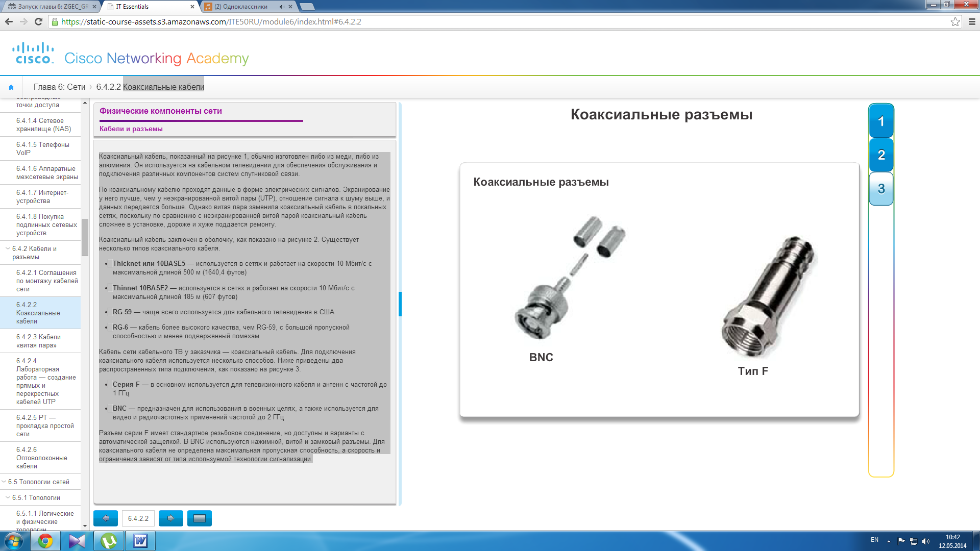Click the Кабели и разъемы subheading

pos(131,129)
